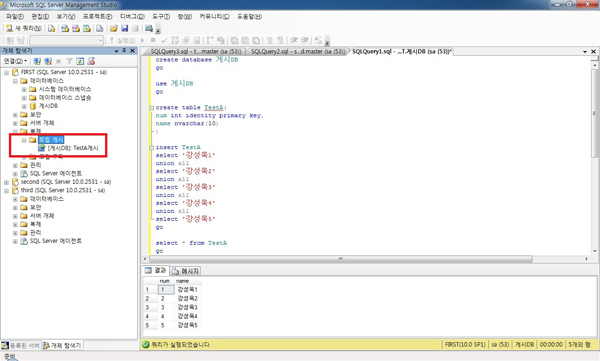Open the 디버그 menu
Screen dimensions: 600x361
(132, 16)
